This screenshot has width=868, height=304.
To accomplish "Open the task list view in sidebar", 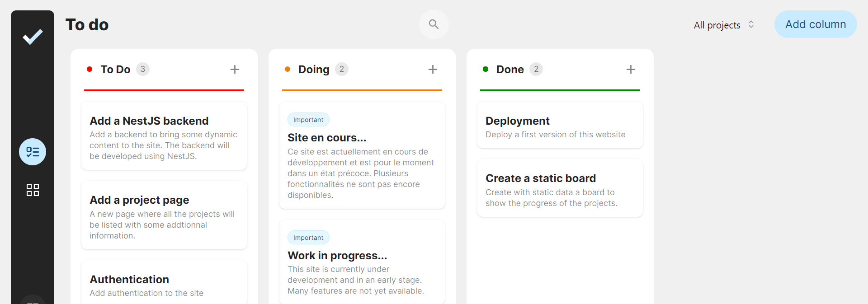I will pos(33,152).
